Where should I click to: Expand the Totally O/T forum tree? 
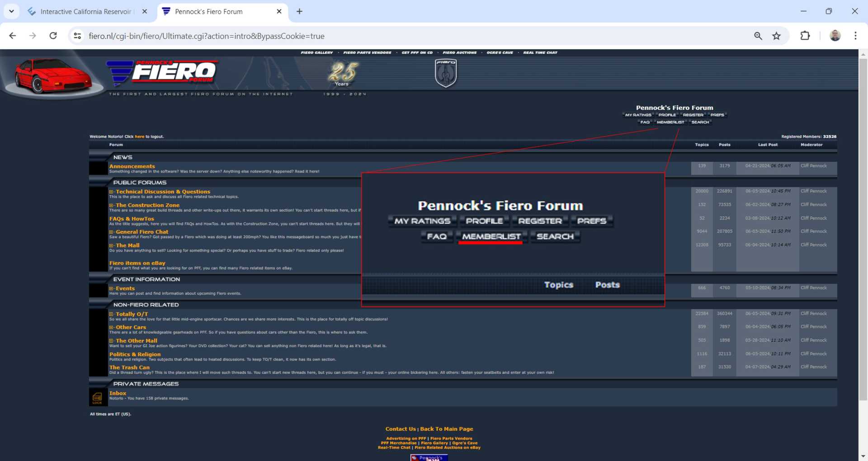(x=111, y=314)
